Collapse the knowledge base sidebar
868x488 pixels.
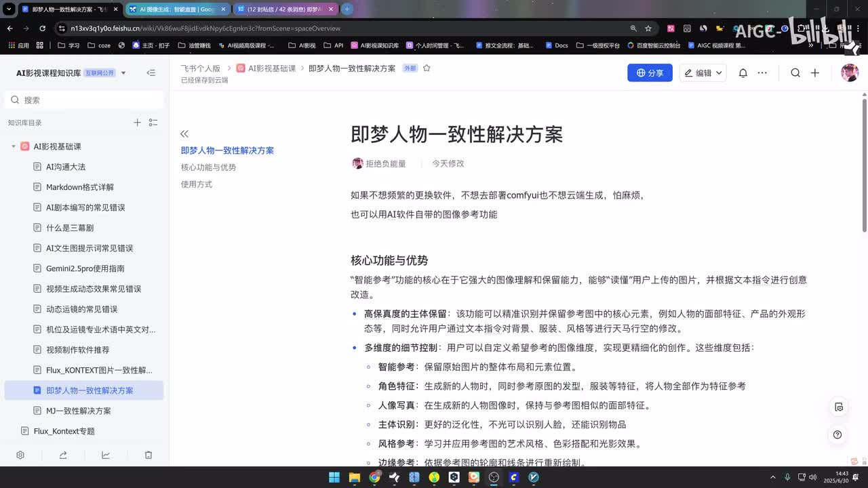tap(151, 73)
